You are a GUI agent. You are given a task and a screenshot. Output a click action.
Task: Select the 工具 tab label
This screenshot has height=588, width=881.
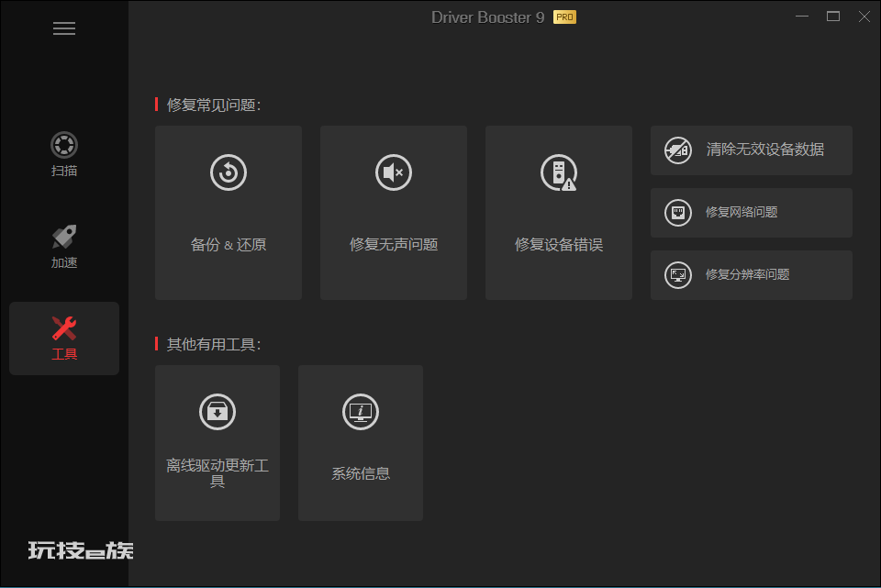[x=64, y=354]
